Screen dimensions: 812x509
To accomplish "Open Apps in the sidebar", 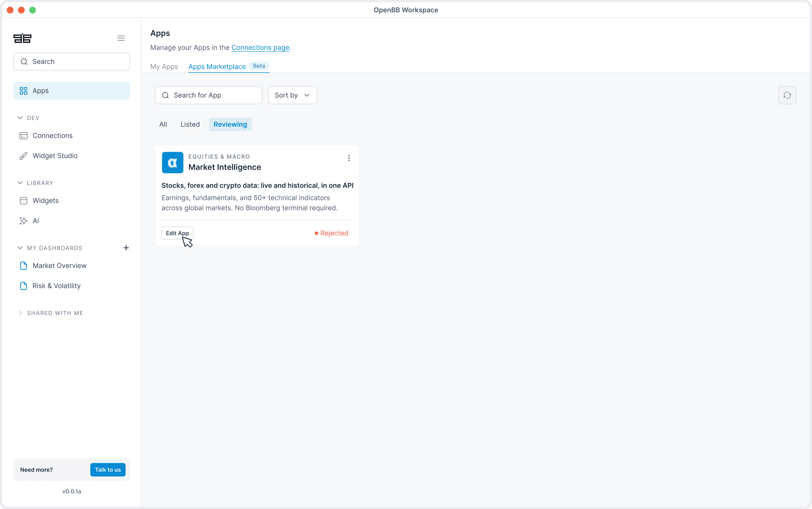I will tap(72, 91).
